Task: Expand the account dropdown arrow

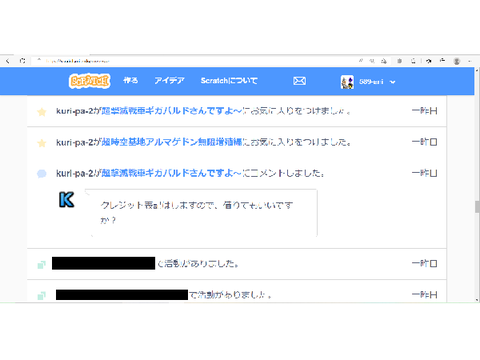Action: (x=393, y=82)
